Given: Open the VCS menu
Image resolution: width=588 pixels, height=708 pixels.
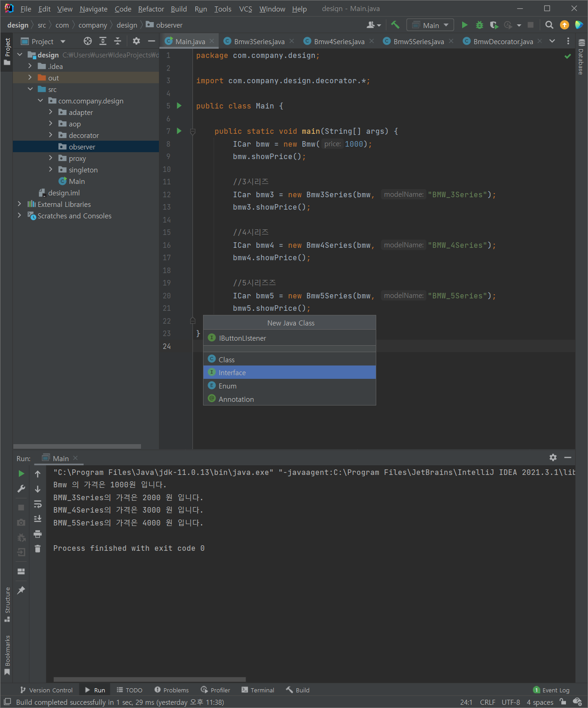Looking at the screenshot, I should (245, 9).
